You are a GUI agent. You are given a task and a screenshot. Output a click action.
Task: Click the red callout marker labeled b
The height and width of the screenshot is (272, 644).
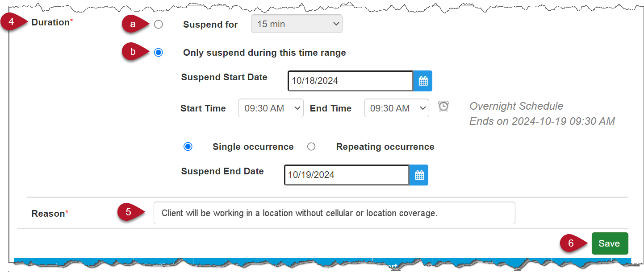tap(133, 52)
